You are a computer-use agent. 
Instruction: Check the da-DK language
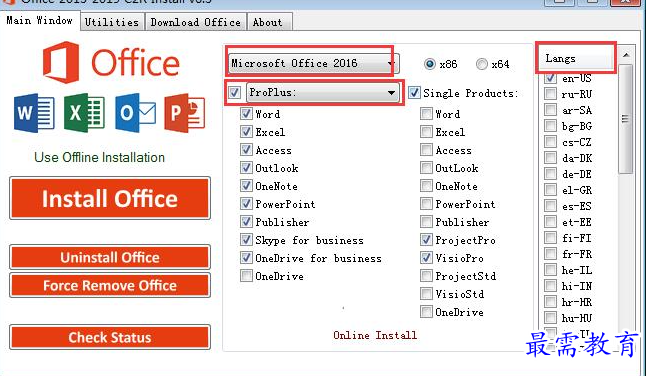(x=550, y=158)
